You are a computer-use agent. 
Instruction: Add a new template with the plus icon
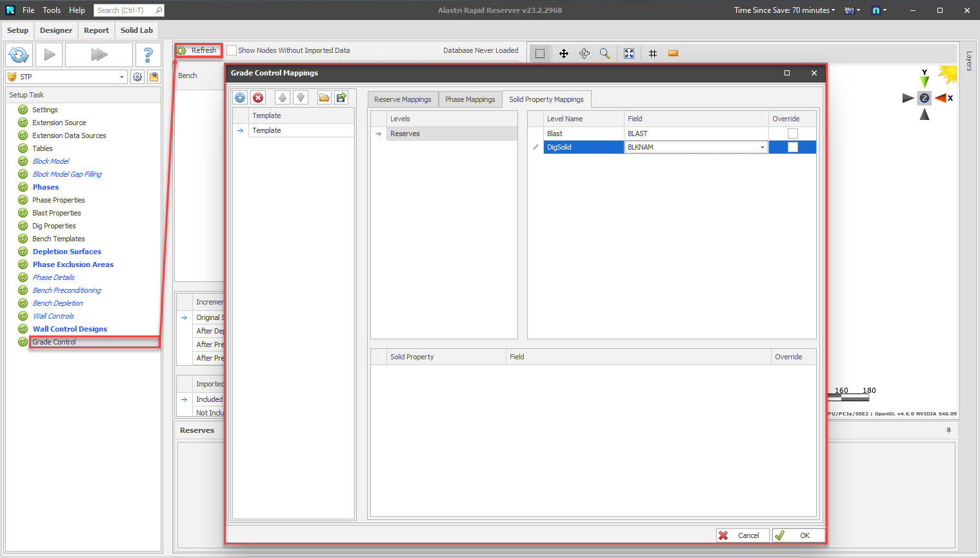tap(239, 97)
